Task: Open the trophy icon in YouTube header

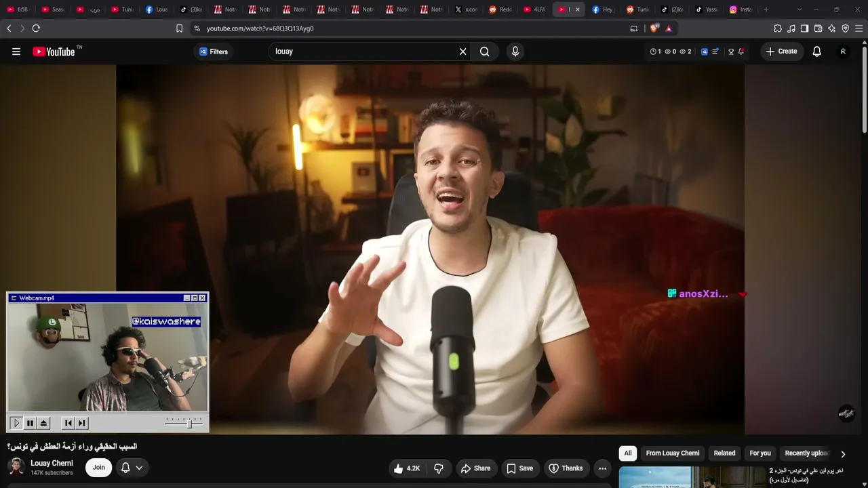Action: 731,52
